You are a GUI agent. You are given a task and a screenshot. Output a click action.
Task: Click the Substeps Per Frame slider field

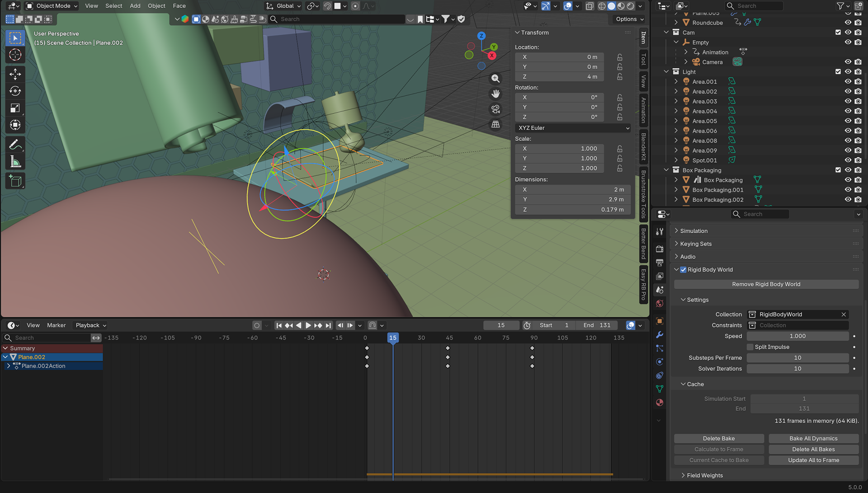point(797,358)
